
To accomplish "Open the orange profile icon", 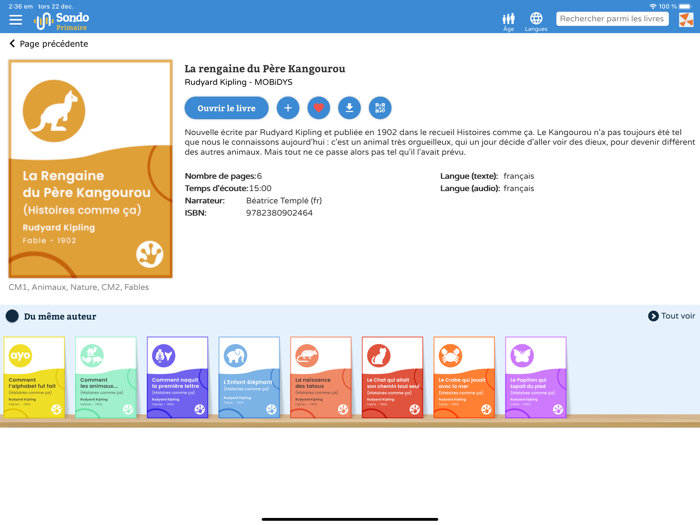I will [686, 20].
